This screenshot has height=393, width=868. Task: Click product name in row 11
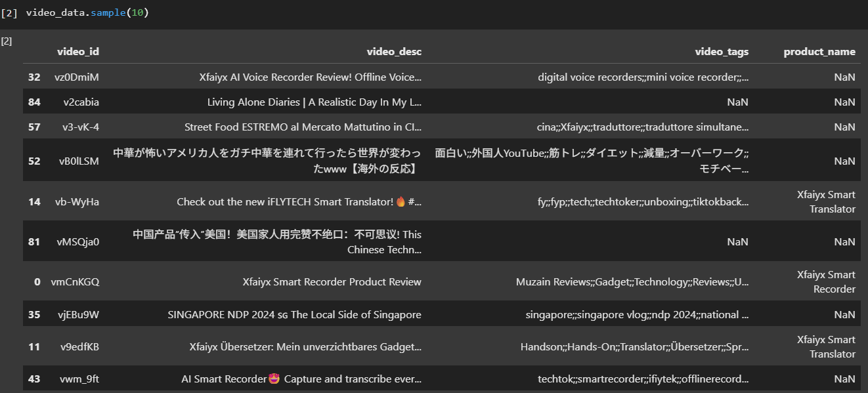(826, 347)
